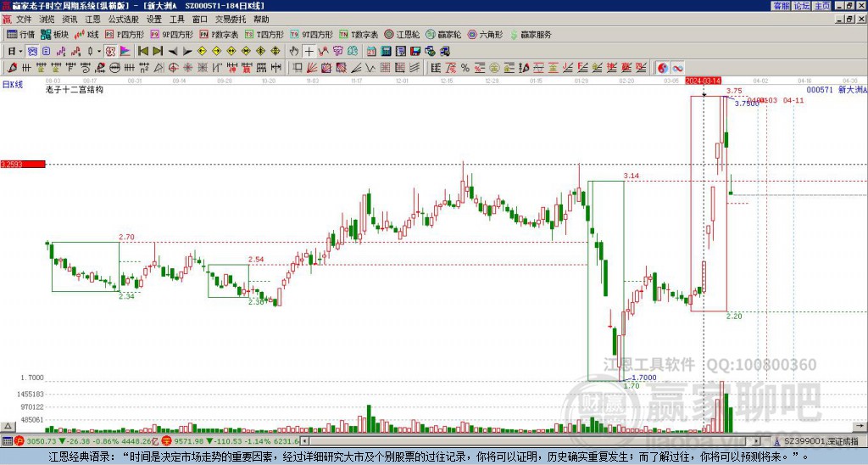Select the red circle crosshair tool
Screen dimensions: 868x465
coord(173,68)
